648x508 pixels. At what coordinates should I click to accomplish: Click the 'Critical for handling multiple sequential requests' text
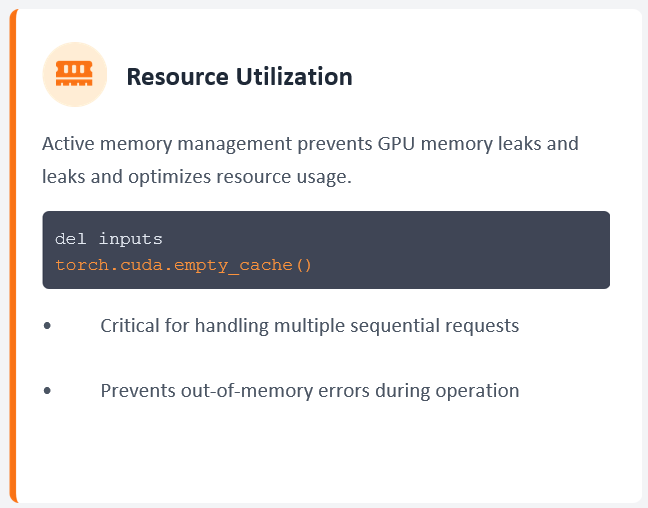coord(309,326)
